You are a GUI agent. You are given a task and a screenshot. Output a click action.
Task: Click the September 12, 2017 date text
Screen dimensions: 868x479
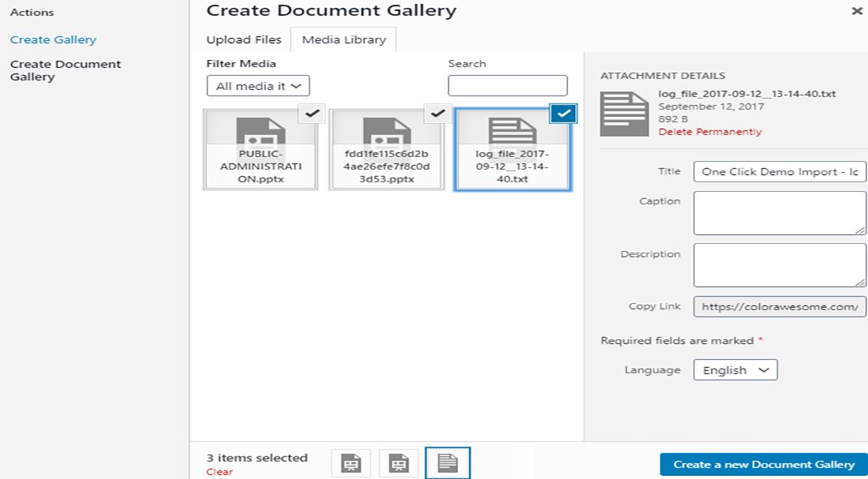click(x=711, y=107)
